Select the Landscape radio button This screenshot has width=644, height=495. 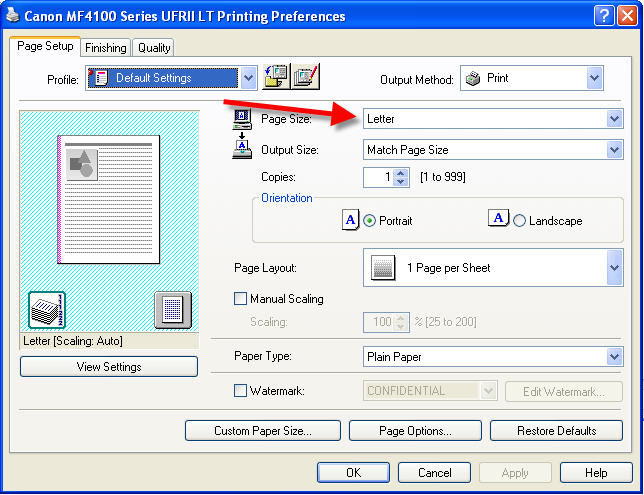coord(519,221)
